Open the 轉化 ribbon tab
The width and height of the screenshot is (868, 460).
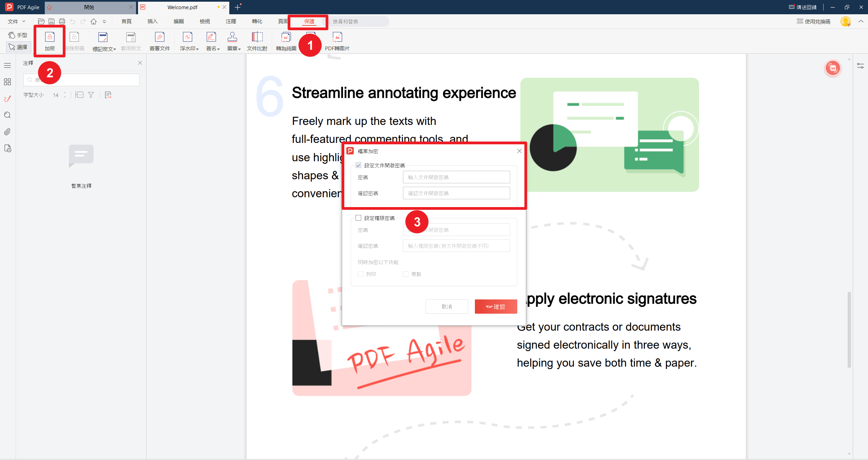(x=257, y=21)
